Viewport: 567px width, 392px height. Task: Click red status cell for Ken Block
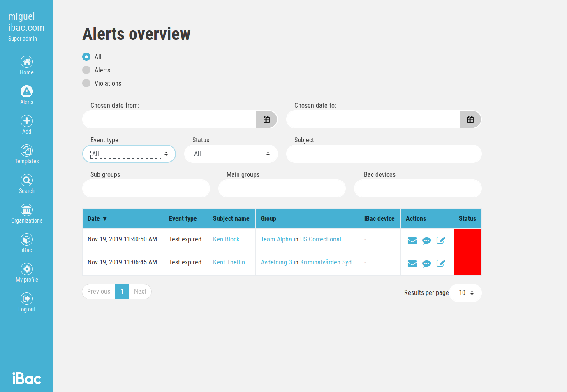tap(467, 240)
